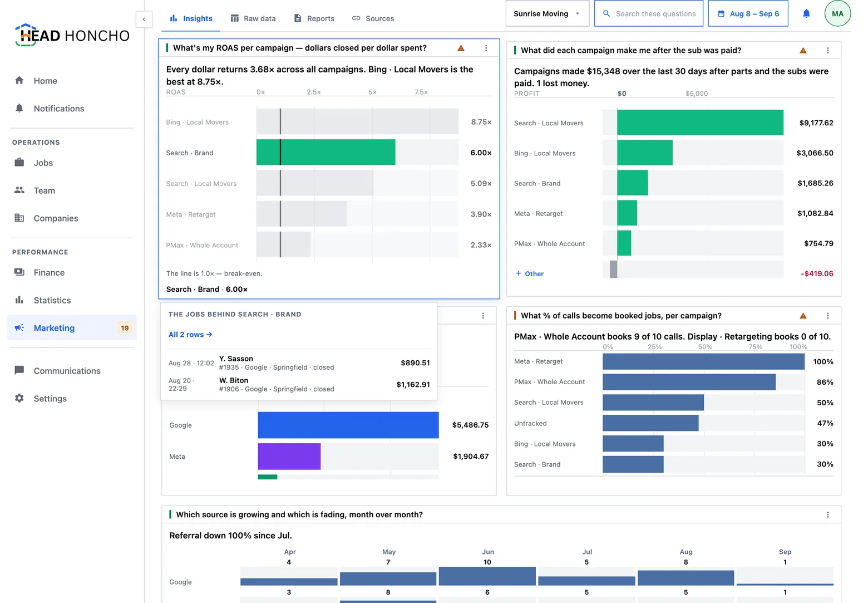
Task: Click warning triangle on ROAS card
Action: [x=461, y=48]
